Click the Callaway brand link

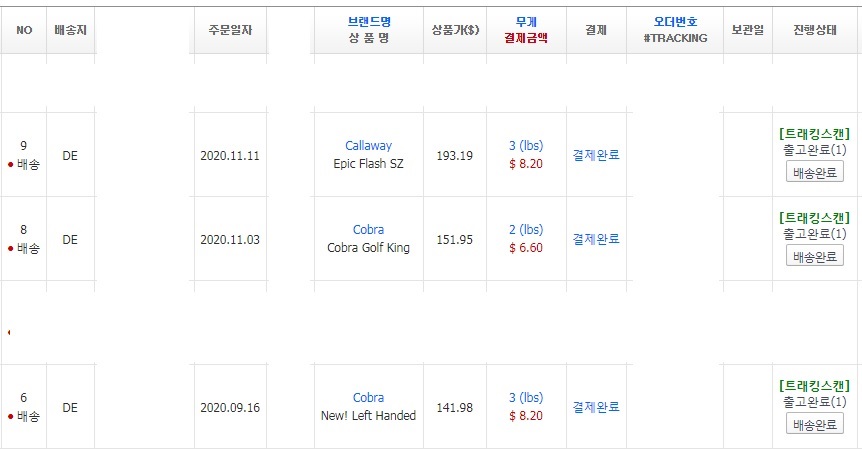[368, 146]
